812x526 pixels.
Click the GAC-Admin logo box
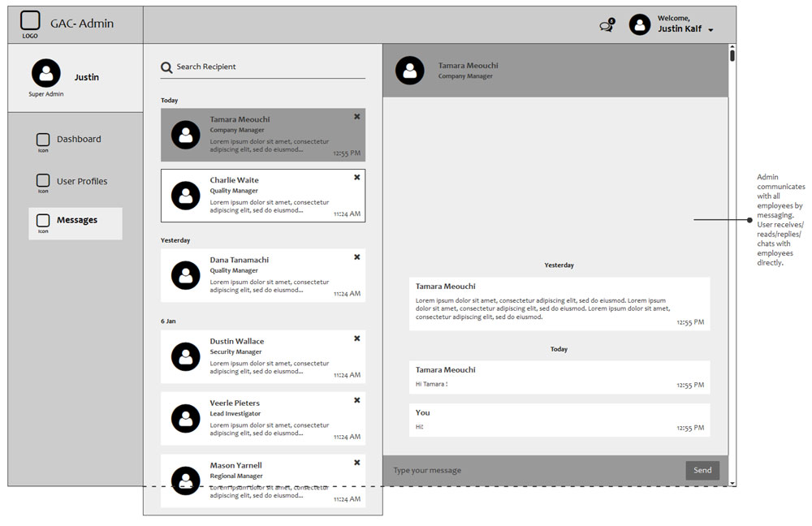tap(30, 21)
